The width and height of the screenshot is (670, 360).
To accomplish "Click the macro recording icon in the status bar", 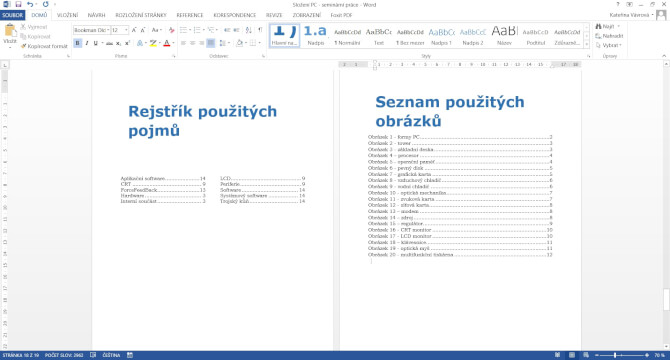I will pyautogui.click(x=130, y=355).
